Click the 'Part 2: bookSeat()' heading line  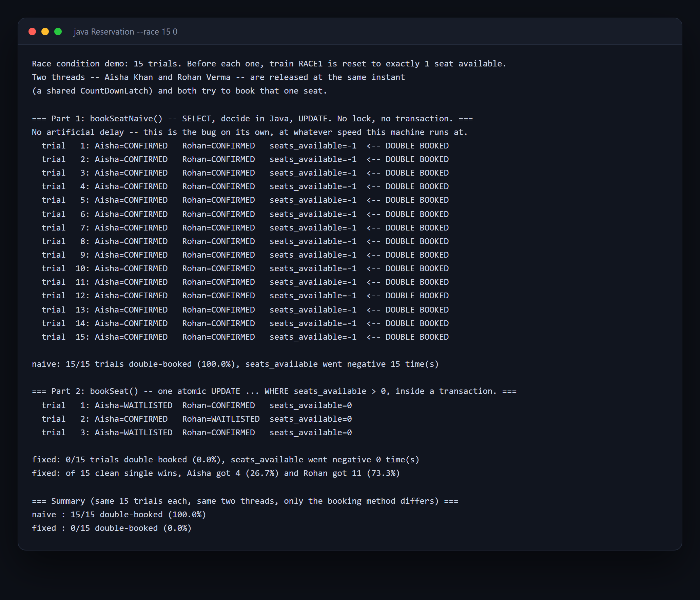click(274, 391)
